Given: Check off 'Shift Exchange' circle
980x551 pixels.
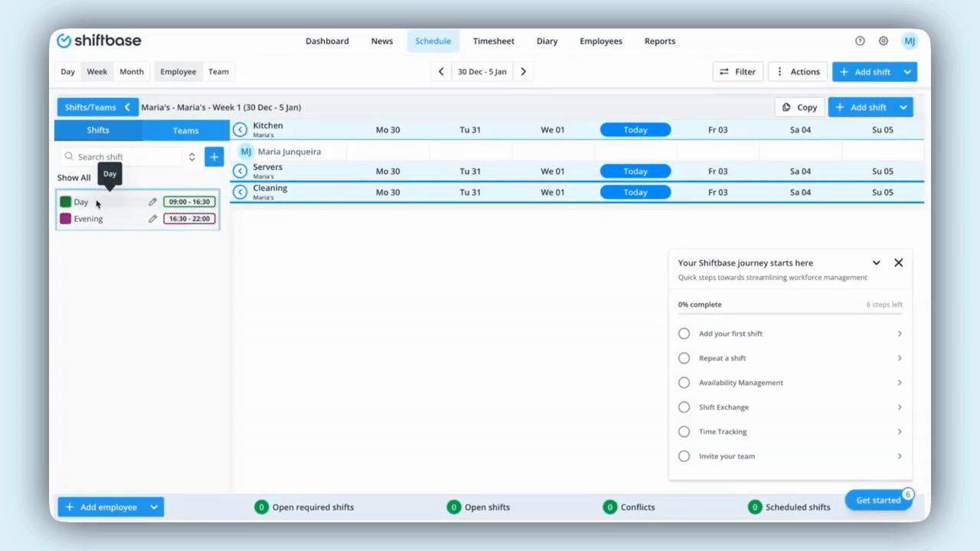Looking at the screenshot, I should [684, 407].
